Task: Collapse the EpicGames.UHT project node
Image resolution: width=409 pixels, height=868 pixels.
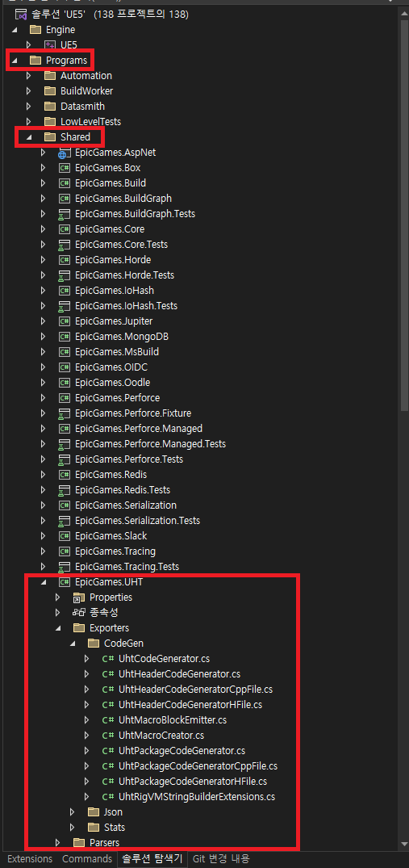Action: pyautogui.click(x=43, y=582)
